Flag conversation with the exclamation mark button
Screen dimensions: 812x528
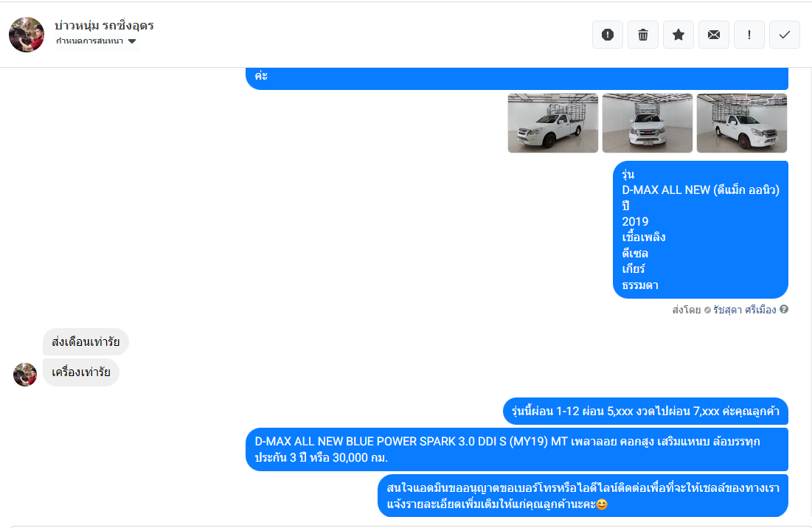pos(749,35)
